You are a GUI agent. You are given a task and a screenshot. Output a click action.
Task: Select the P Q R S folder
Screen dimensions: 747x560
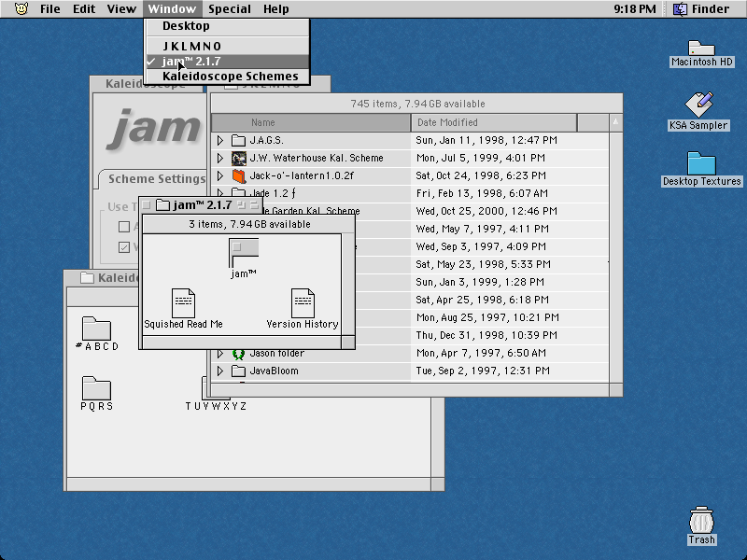point(96,388)
